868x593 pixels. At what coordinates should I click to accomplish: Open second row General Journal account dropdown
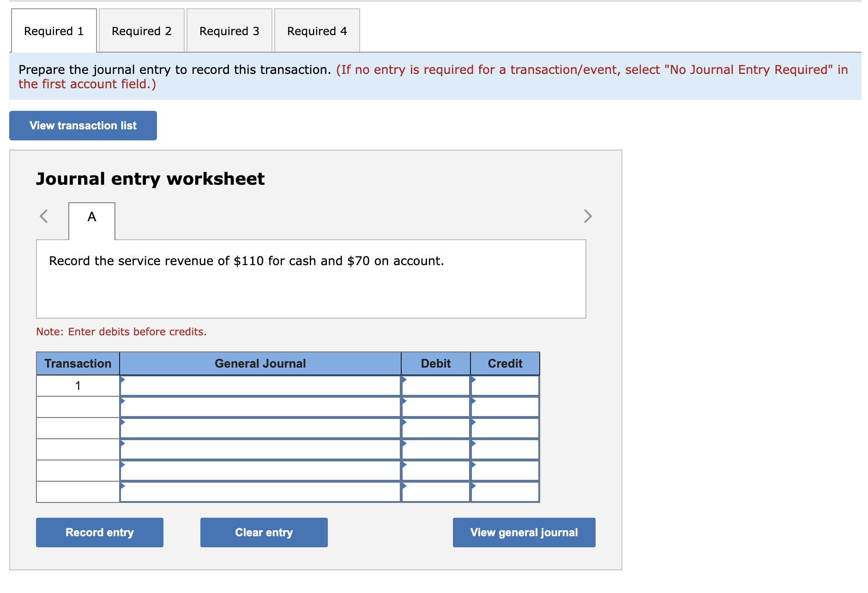[x=260, y=407]
